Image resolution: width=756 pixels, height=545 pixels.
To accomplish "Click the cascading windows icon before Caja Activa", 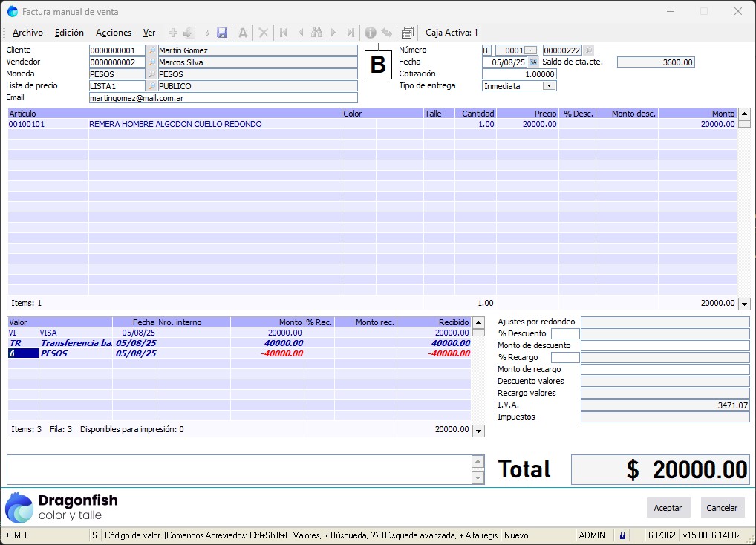I will pyautogui.click(x=407, y=33).
